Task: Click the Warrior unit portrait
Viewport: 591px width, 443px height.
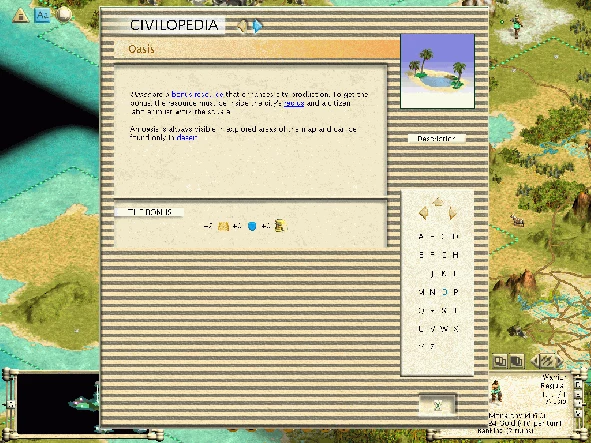Action: [497, 391]
